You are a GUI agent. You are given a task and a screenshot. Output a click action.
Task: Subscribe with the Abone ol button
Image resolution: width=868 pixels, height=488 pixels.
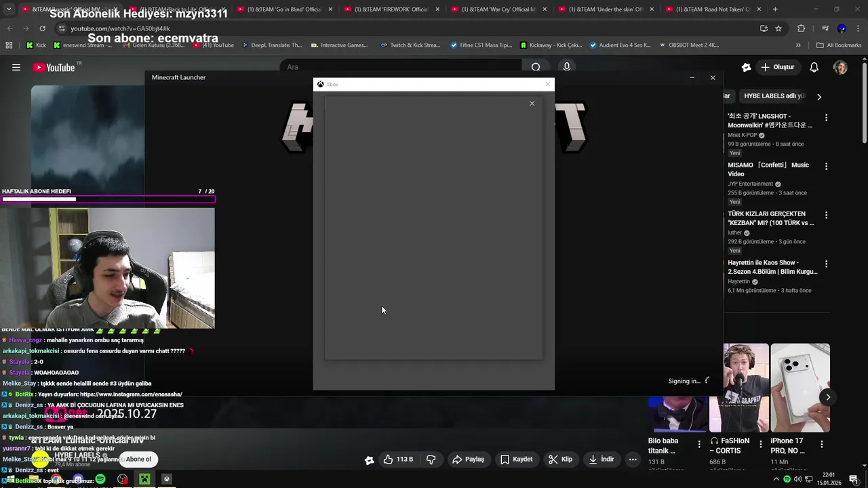pos(138,459)
